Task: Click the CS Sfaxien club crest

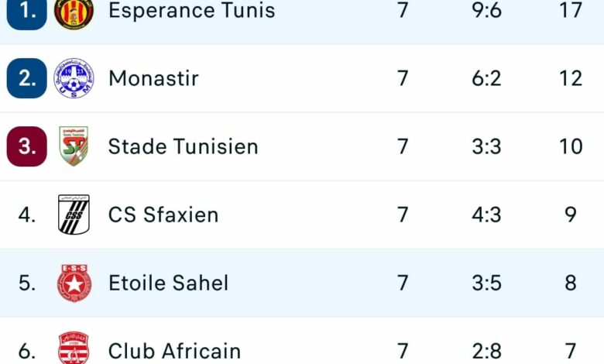Action: (74, 215)
